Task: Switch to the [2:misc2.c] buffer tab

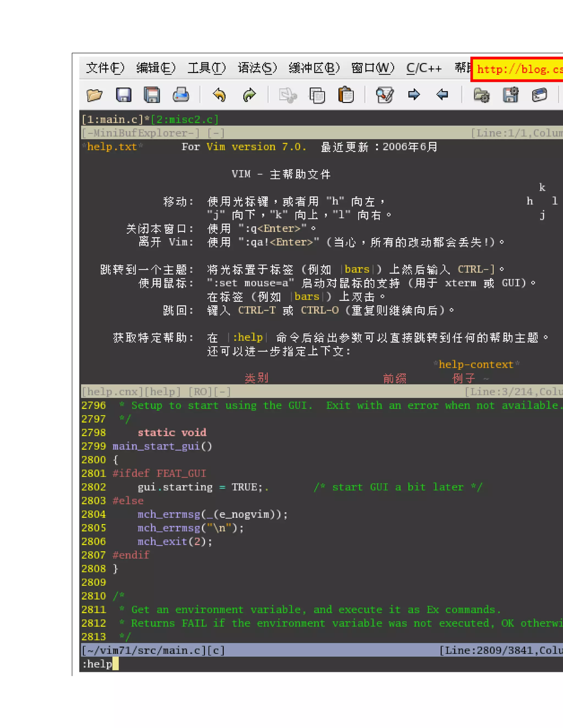Action: pos(184,119)
